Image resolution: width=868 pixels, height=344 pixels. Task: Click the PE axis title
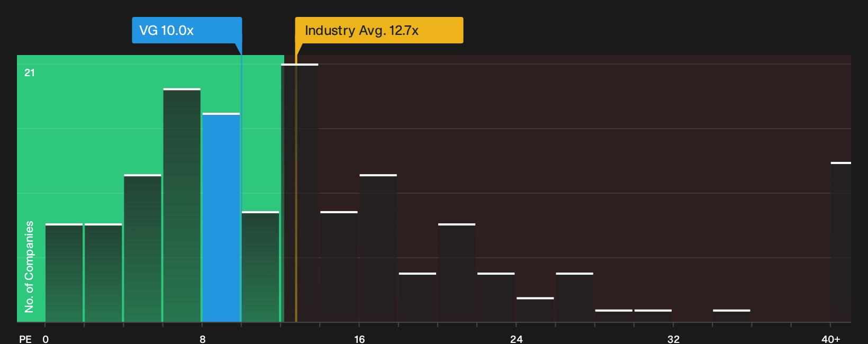pos(25,339)
